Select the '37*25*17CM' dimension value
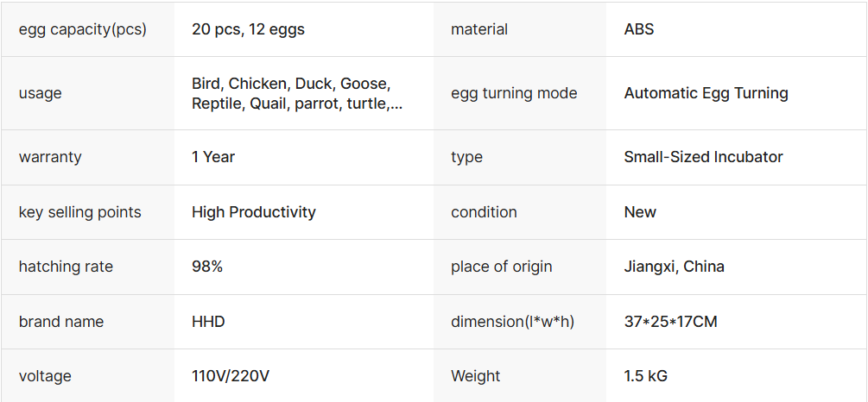The image size is (868, 402). coord(670,322)
